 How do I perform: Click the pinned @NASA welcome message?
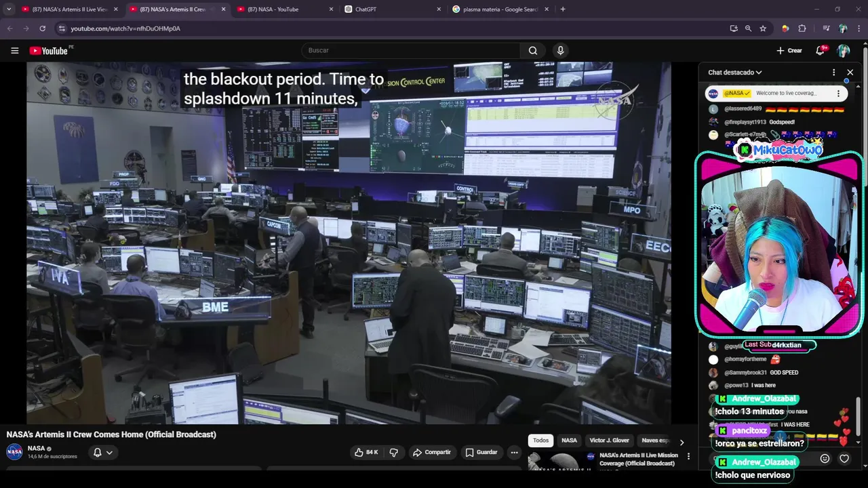pos(776,94)
